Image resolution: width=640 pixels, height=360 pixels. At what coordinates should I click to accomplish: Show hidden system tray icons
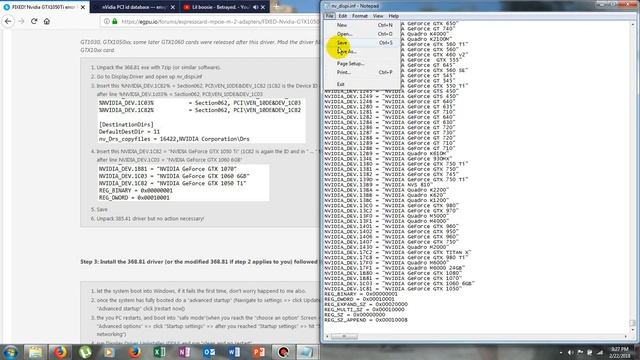(x=561, y=352)
